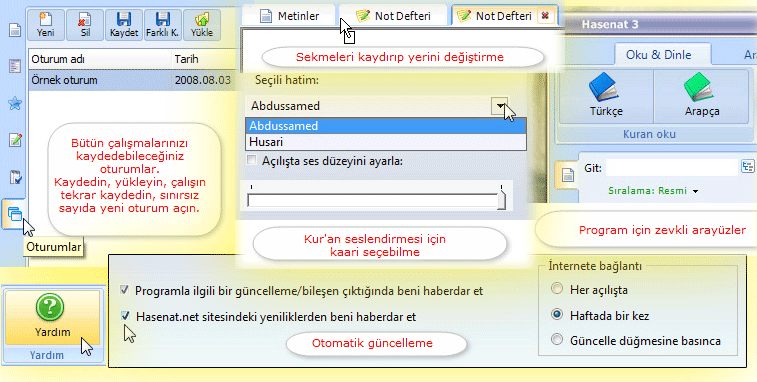757x382 pixels.
Task: Click the Yükle load button
Action: pyautogui.click(x=202, y=25)
